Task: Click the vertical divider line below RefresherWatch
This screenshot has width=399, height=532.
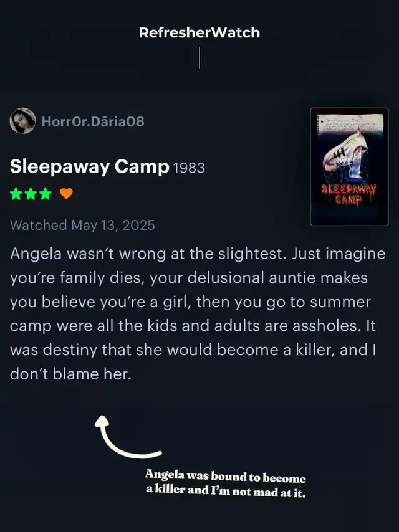Action: pos(199,58)
